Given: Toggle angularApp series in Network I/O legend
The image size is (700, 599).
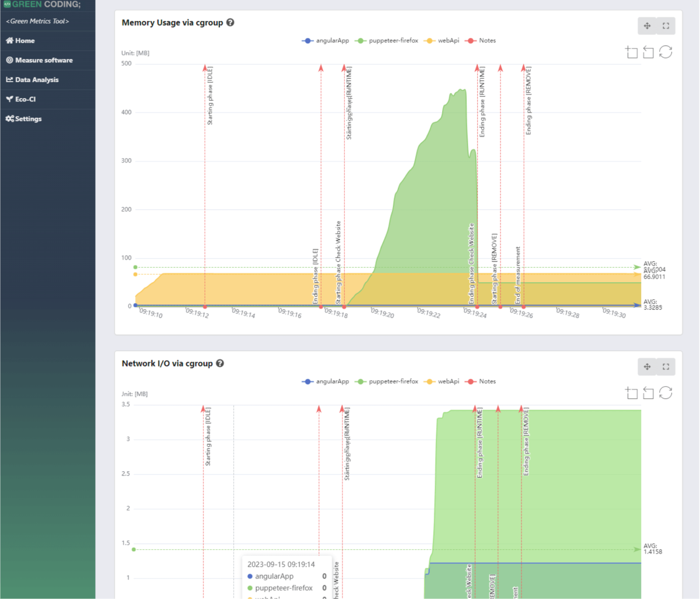Looking at the screenshot, I should pos(325,381).
